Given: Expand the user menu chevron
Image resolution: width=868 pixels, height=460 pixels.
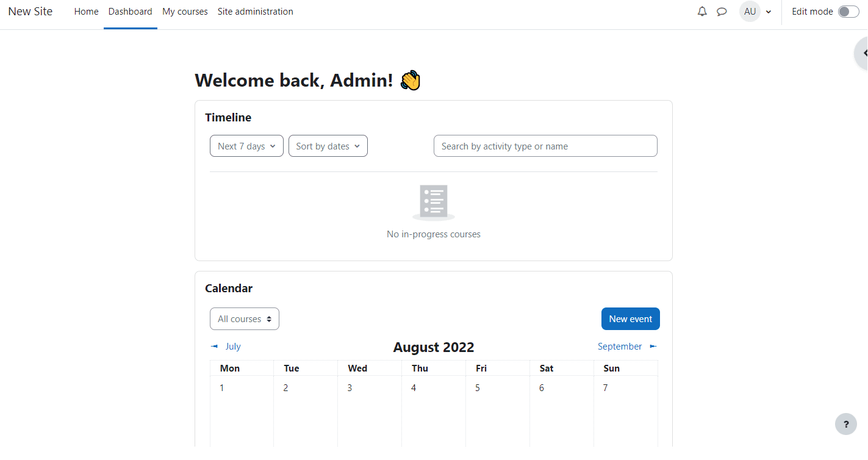Looking at the screenshot, I should 769,12.
